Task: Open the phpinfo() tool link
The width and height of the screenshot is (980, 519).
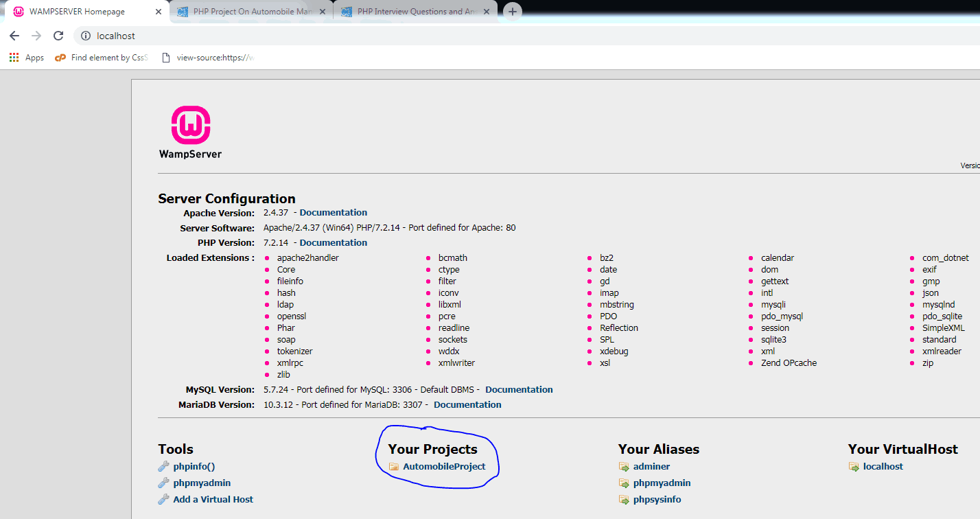Action: point(194,467)
